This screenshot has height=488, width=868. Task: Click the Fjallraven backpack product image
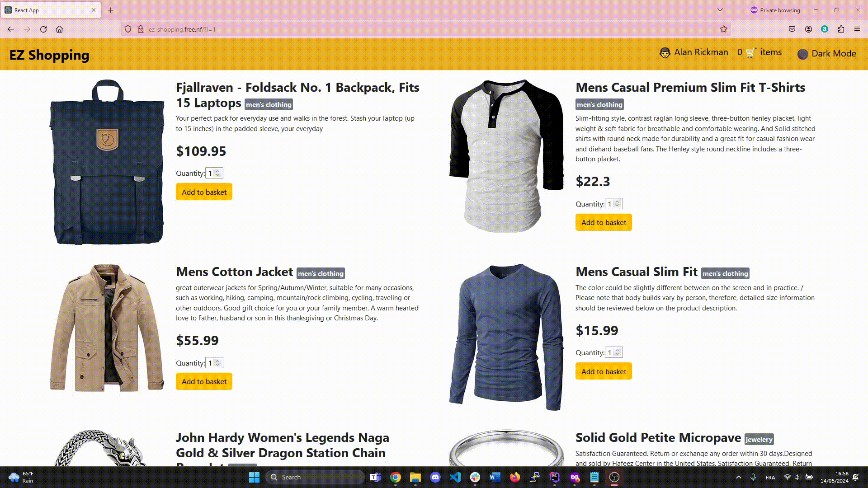(107, 162)
